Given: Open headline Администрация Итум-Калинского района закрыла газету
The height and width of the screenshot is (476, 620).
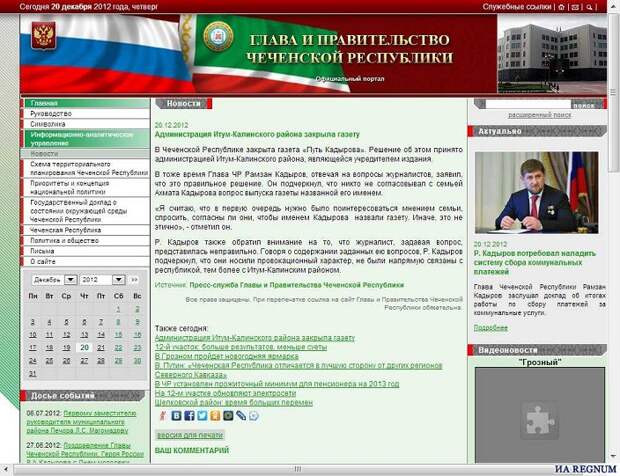Looking at the screenshot, I should [x=257, y=134].
